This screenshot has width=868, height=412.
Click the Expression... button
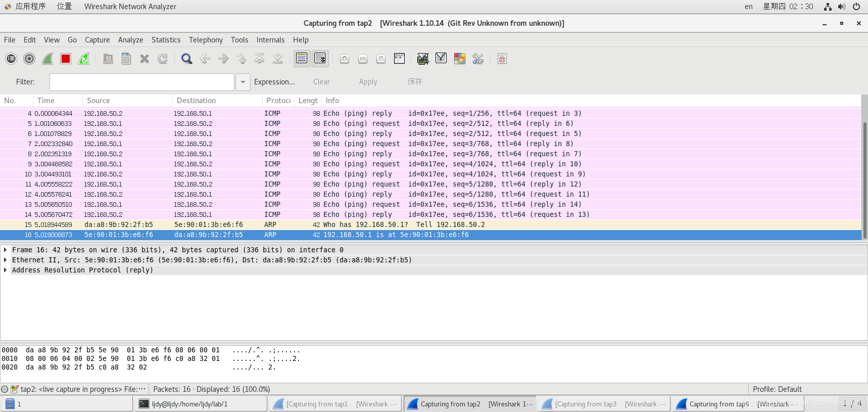pos(274,82)
